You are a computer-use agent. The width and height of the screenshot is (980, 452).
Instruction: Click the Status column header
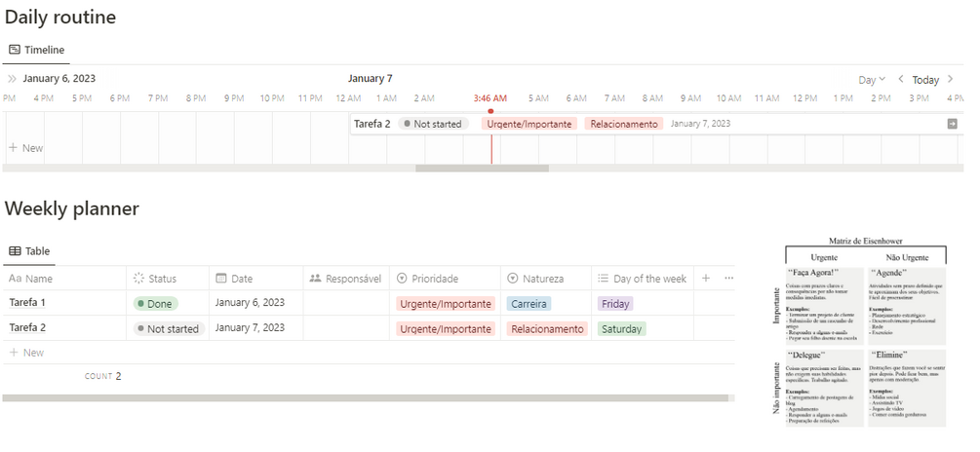click(164, 279)
